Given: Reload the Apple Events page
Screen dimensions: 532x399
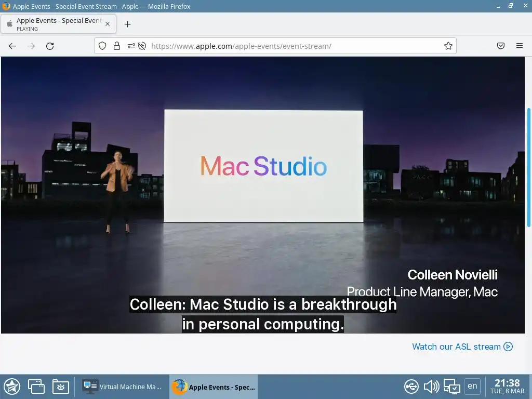Looking at the screenshot, I should pyautogui.click(x=50, y=46).
